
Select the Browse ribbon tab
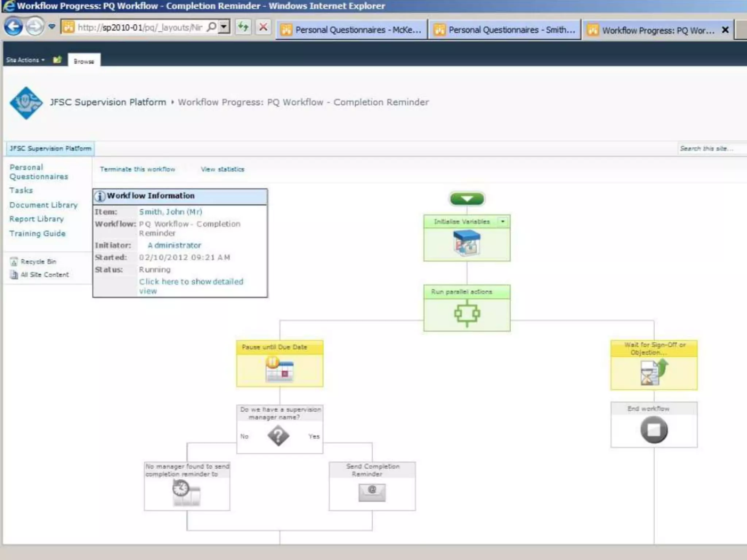tap(84, 61)
